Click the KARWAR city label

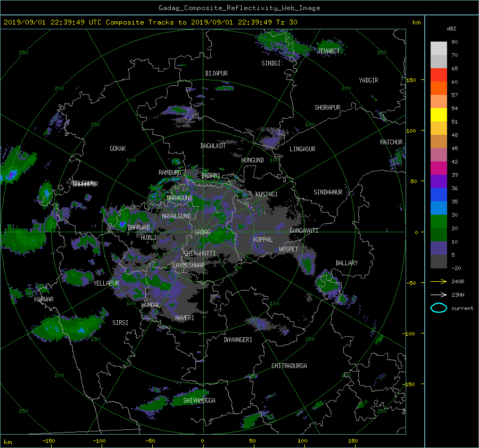44,299
